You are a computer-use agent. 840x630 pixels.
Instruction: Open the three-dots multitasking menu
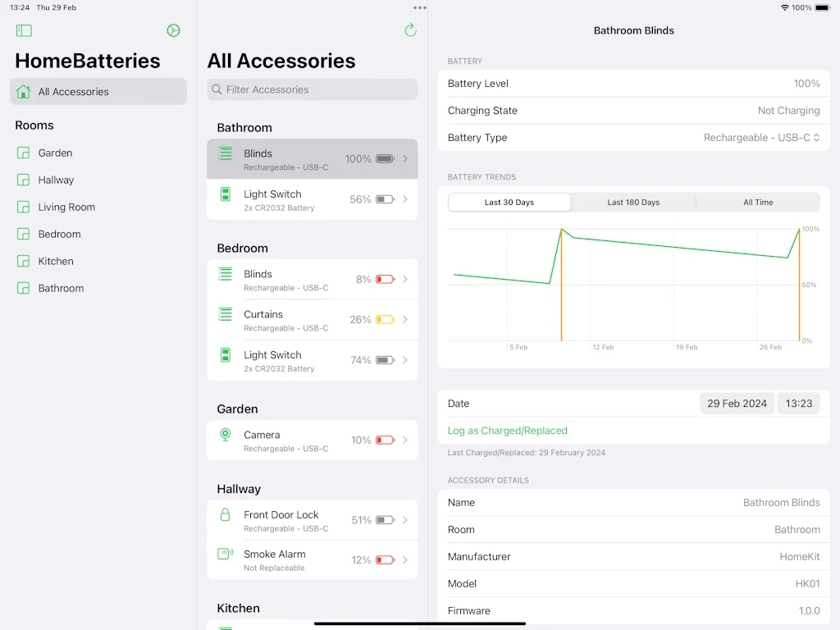[420, 7]
